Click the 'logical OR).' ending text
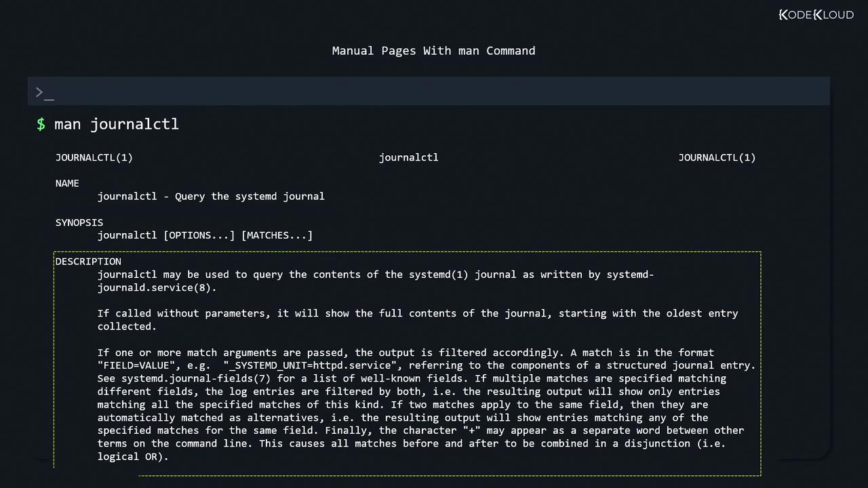 click(133, 457)
